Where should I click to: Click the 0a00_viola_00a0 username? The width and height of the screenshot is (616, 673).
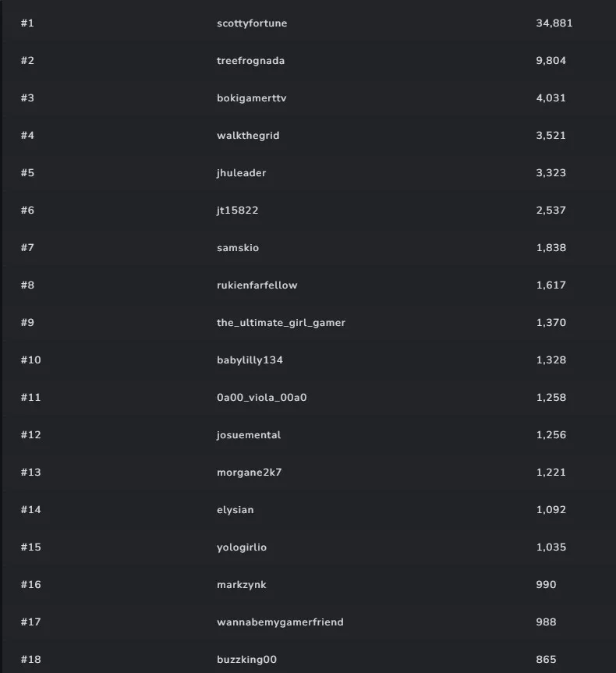point(262,398)
